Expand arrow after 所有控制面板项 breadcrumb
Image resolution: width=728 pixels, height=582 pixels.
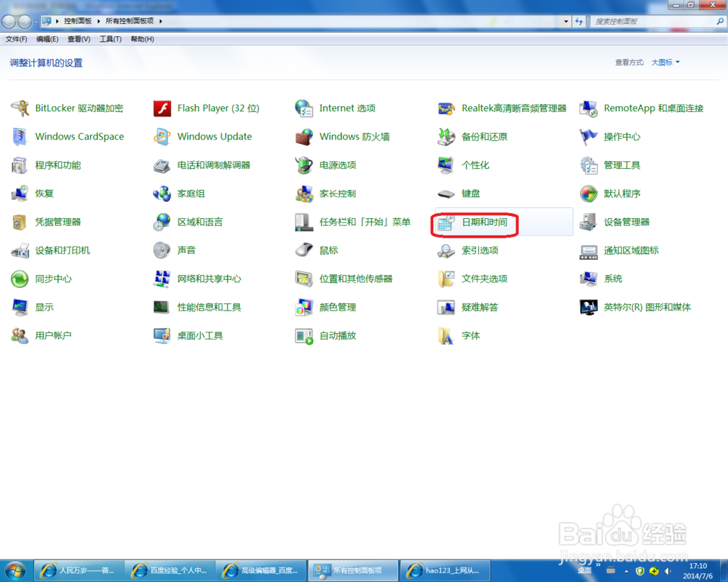click(161, 21)
